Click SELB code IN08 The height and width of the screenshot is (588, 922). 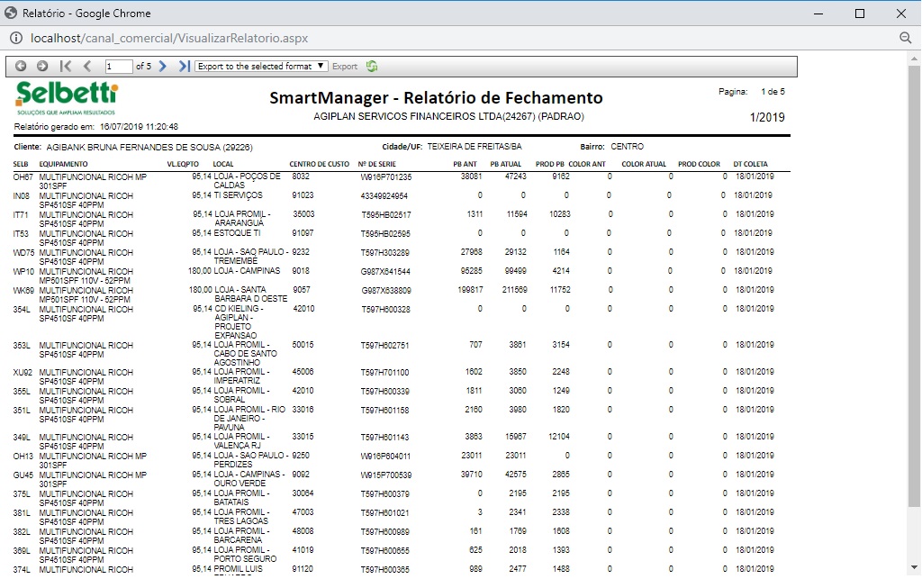[22, 195]
